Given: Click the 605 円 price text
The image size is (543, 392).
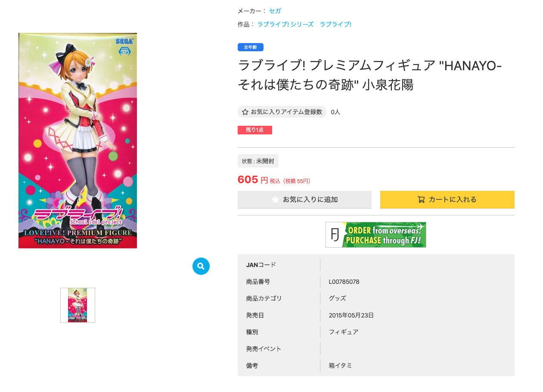Looking at the screenshot, I should click(253, 180).
